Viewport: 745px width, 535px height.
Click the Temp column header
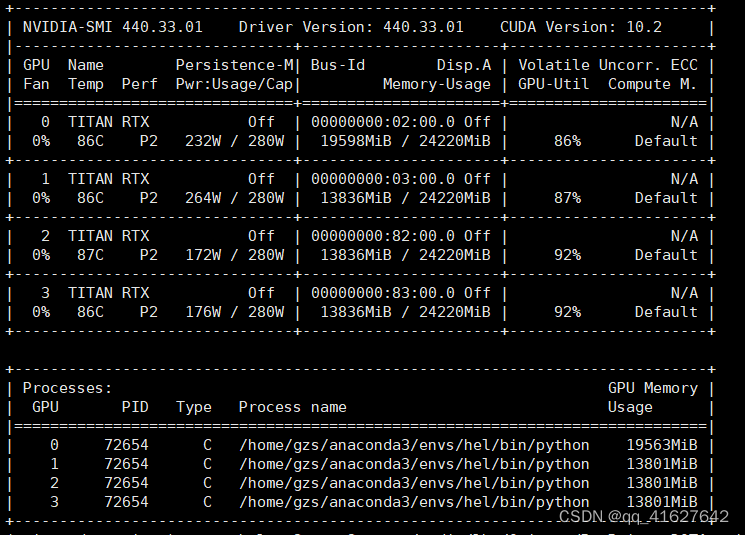(x=86, y=84)
